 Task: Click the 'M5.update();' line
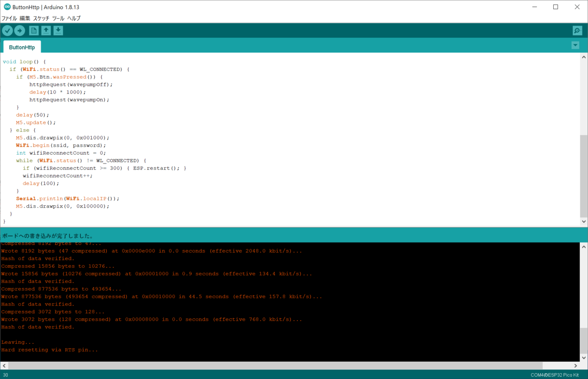[x=36, y=122]
